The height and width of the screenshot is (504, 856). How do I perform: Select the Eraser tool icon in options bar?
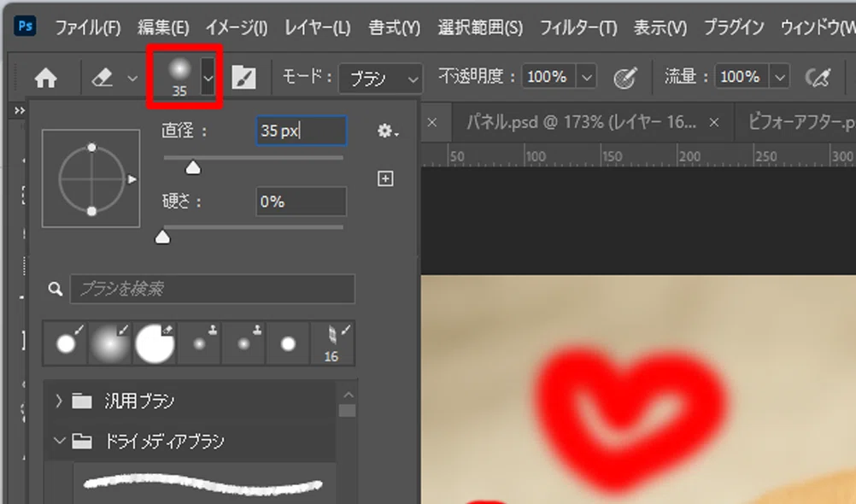click(103, 78)
